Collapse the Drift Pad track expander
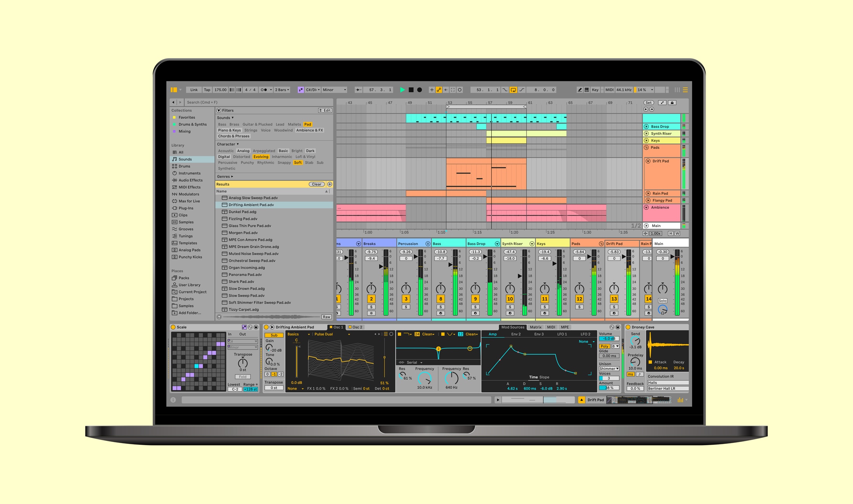The width and height of the screenshot is (853, 504). tap(648, 161)
